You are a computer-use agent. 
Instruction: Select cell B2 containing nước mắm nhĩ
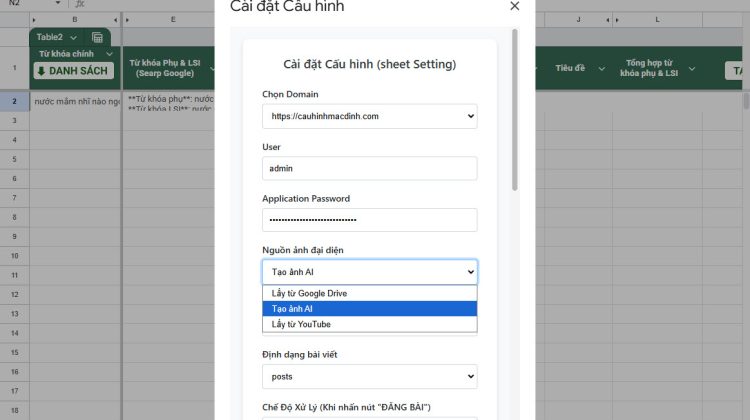(x=74, y=102)
